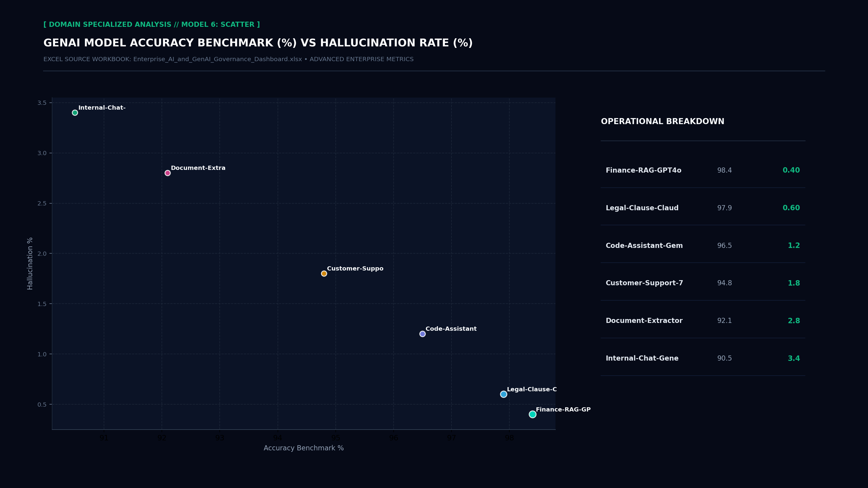Viewport: 868px width, 488px height.
Task: Click the Hallucination % axis title
Action: pos(30,263)
